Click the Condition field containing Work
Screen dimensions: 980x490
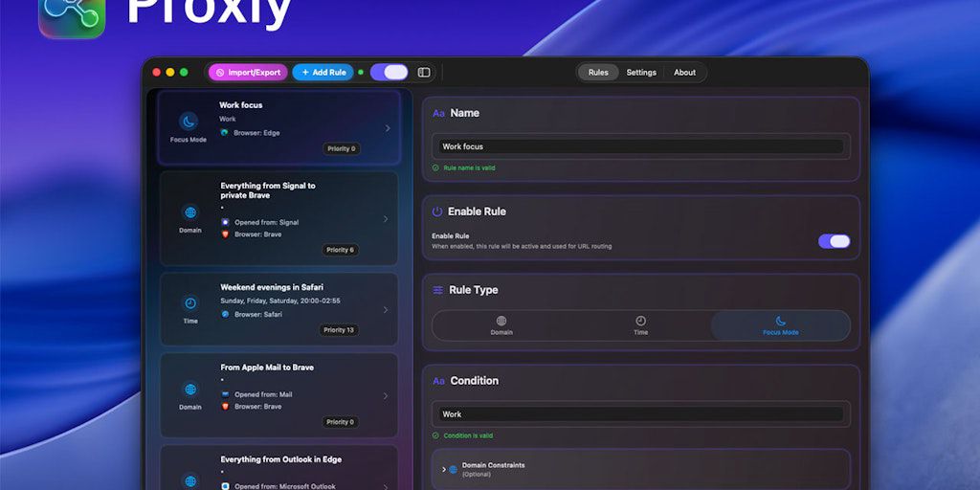coord(641,414)
